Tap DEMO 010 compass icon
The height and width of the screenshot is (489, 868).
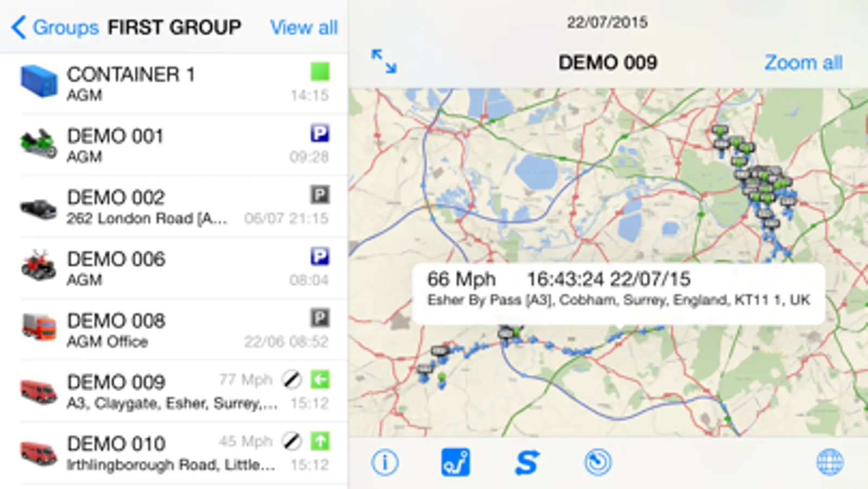pyautogui.click(x=292, y=441)
